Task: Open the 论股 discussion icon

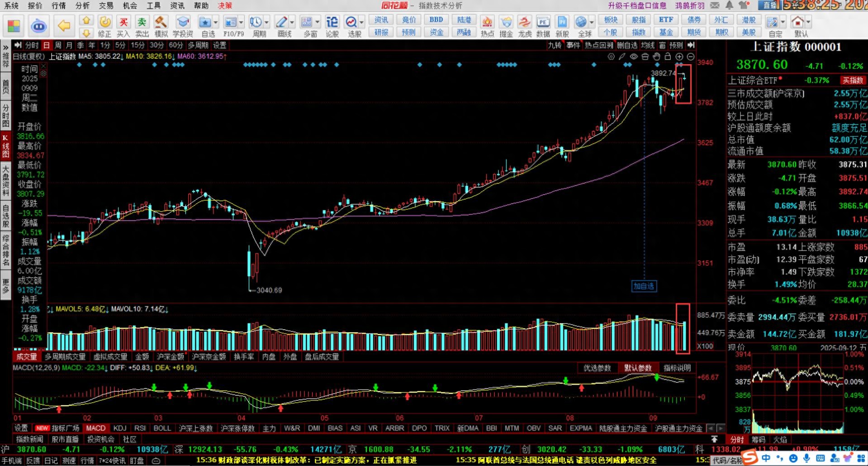Action: (x=332, y=26)
